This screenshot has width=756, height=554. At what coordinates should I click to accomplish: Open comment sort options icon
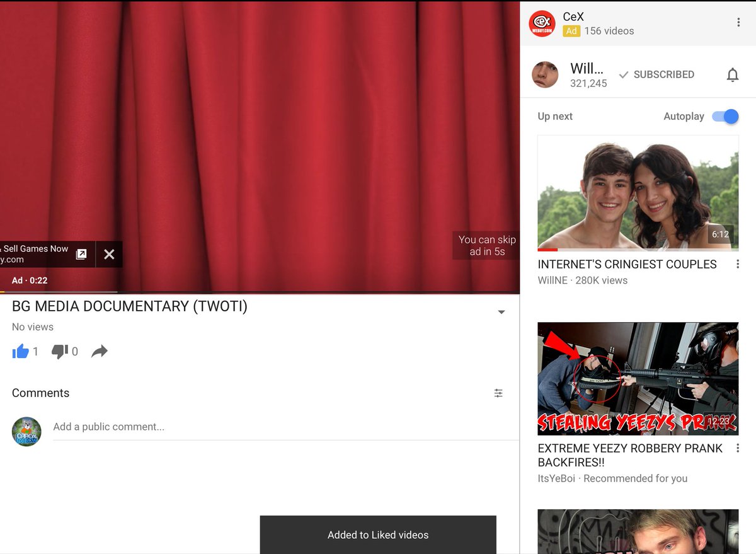pyautogui.click(x=498, y=393)
